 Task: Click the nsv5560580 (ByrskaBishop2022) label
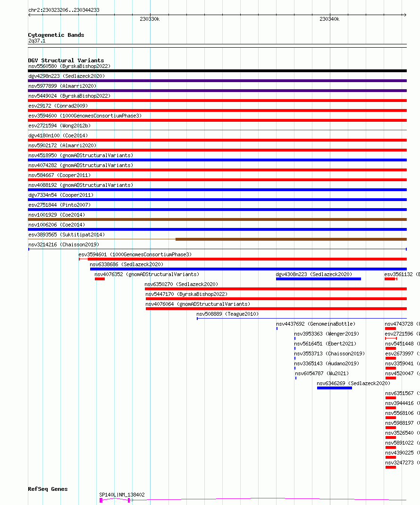69,66
